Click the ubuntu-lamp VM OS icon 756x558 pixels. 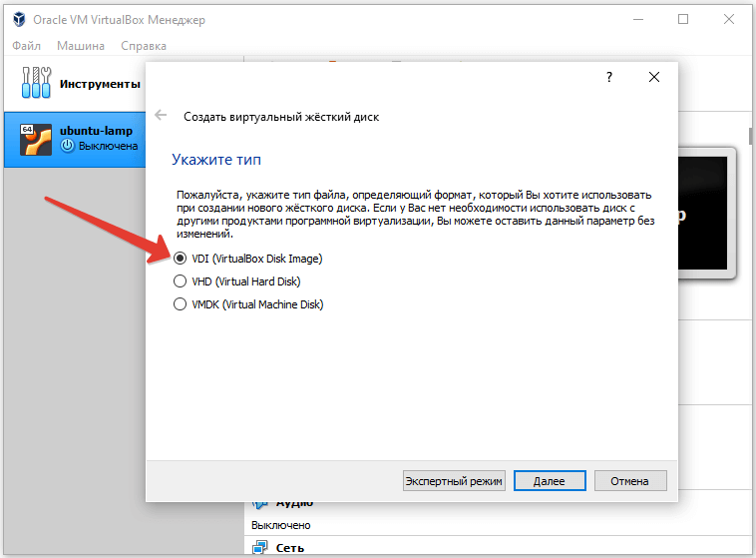coord(36,139)
